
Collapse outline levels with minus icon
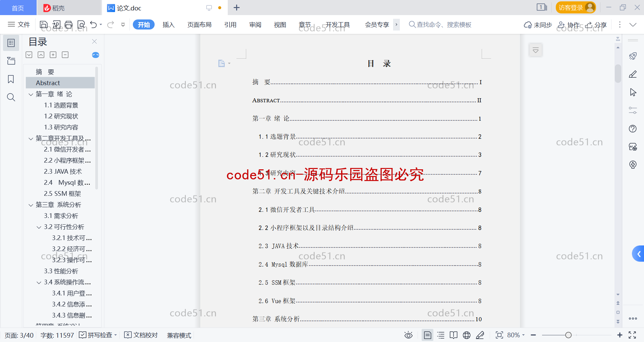coord(65,55)
